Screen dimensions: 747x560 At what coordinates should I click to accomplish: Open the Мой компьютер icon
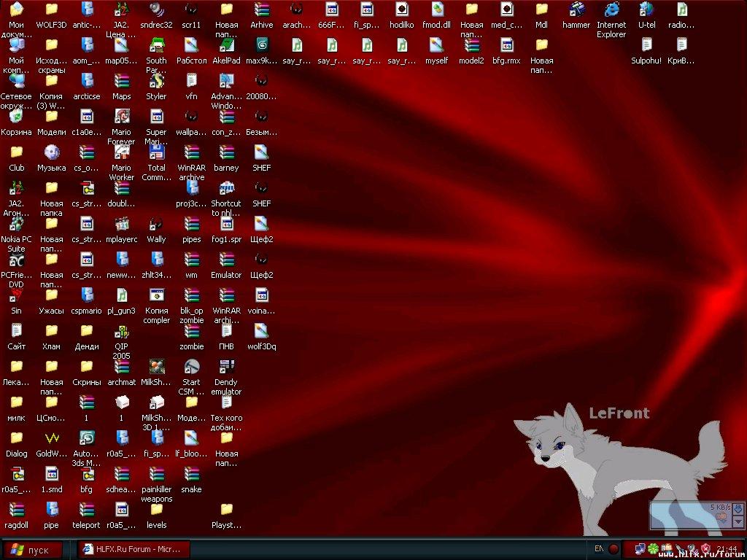click(x=16, y=45)
